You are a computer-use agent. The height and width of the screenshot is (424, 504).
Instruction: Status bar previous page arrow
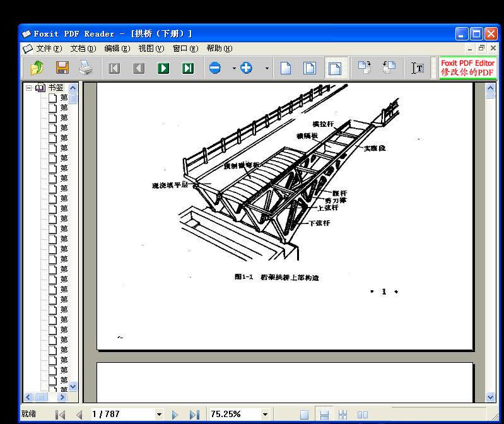tap(79, 415)
